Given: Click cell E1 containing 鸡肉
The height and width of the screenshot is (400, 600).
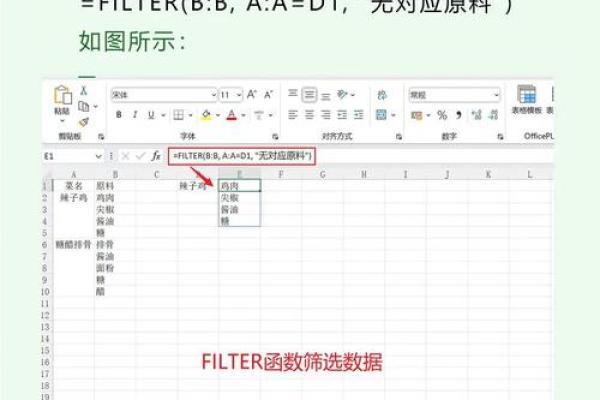Looking at the screenshot, I should [x=240, y=186].
